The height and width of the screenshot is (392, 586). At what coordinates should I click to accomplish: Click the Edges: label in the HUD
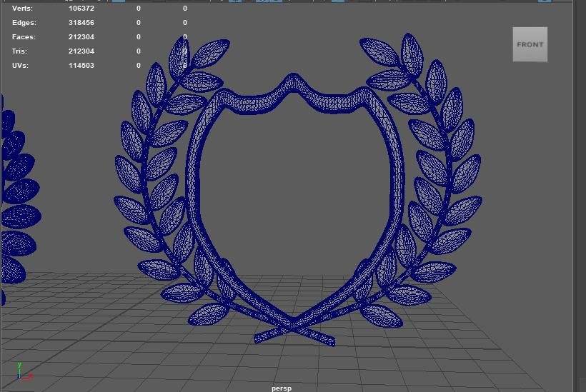(x=24, y=23)
